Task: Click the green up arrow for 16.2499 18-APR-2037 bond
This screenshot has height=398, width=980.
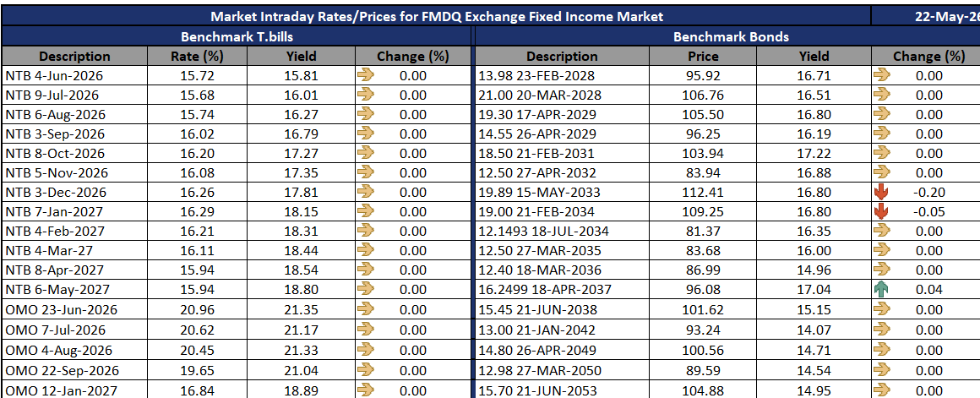Action: coord(881,289)
